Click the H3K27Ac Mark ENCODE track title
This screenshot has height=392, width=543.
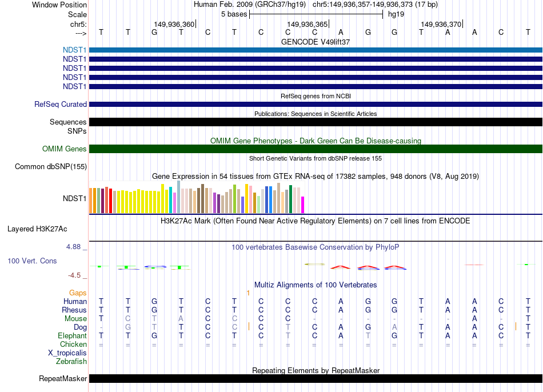coord(316,221)
